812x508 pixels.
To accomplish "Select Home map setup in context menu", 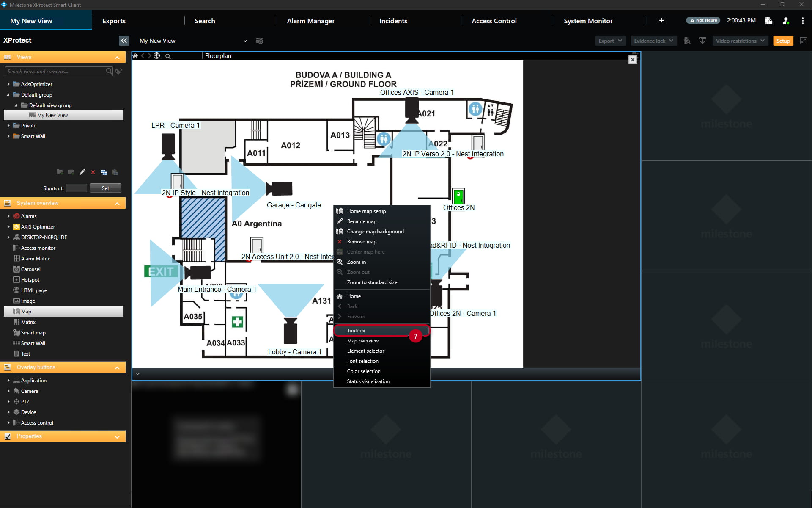I will tap(381, 211).
